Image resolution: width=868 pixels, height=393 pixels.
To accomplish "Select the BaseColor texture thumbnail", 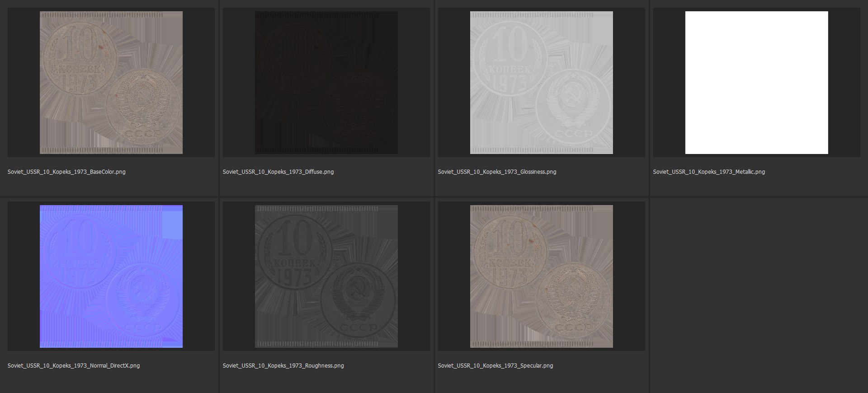I will pyautogui.click(x=111, y=83).
